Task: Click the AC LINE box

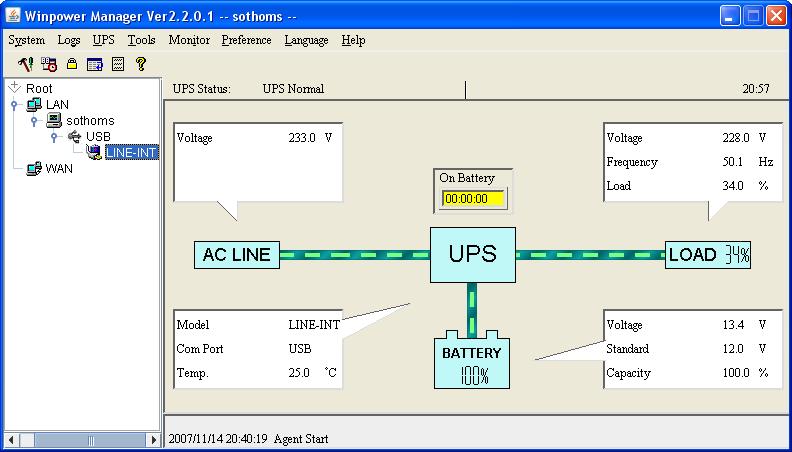Action: (x=236, y=254)
